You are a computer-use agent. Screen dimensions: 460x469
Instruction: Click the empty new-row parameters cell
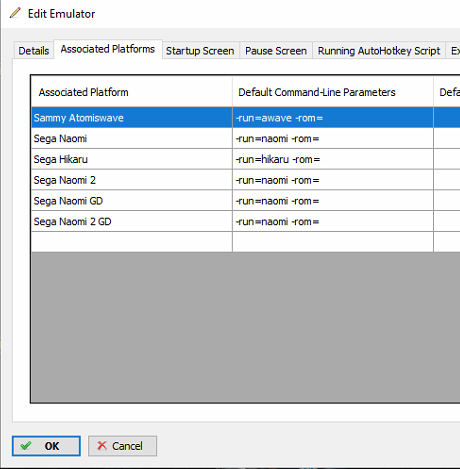tap(333, 242)
